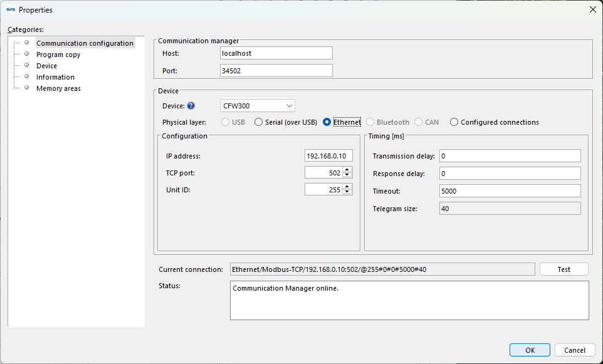Click the node icon beside Program copy
The image size is (603, 364).
click(x=26, y=55)
